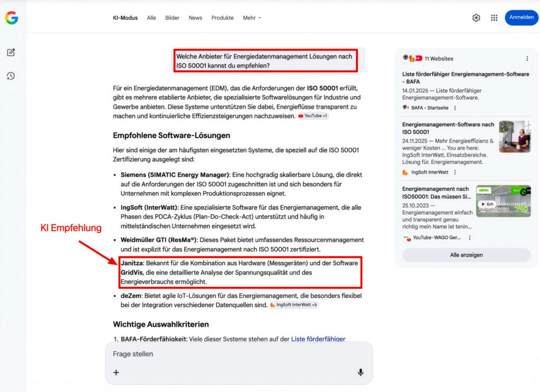Screen dimensions: 540x392
Task: Click the YouTube +1 source chip
Action: 313,116
